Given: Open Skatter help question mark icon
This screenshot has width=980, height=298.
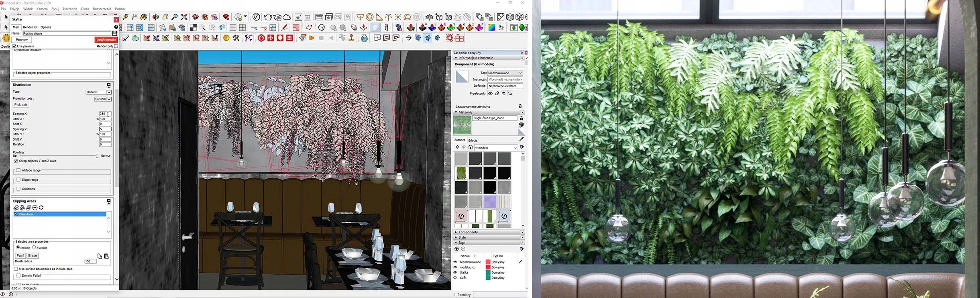Looking at the screenshot, I should (x=116, y=27).
